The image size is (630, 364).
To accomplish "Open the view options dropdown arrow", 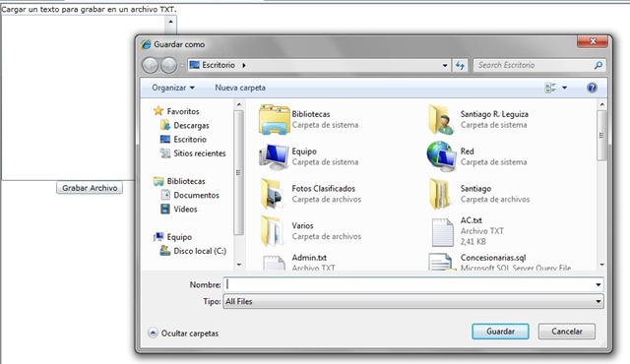I will click(x=564, y=88).
